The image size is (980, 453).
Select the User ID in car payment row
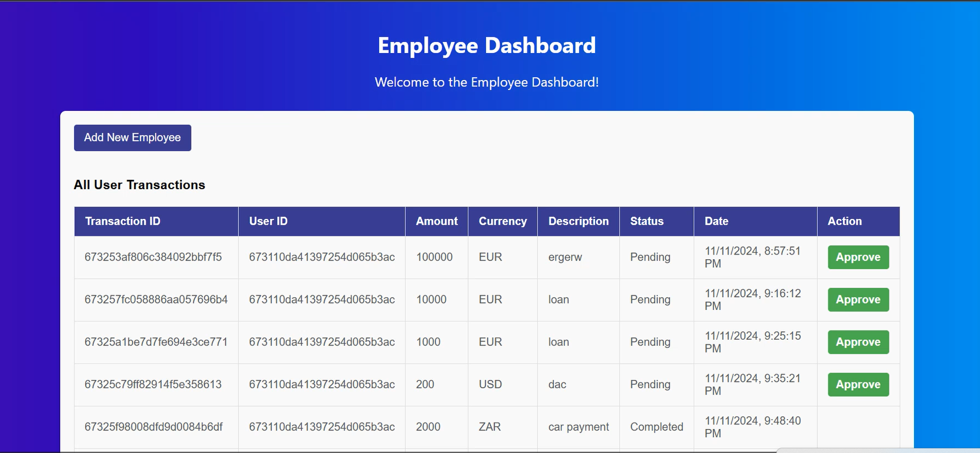click(322, 427)
